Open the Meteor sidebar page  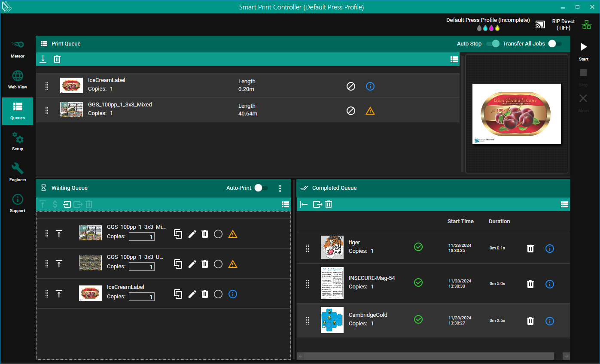18,48
